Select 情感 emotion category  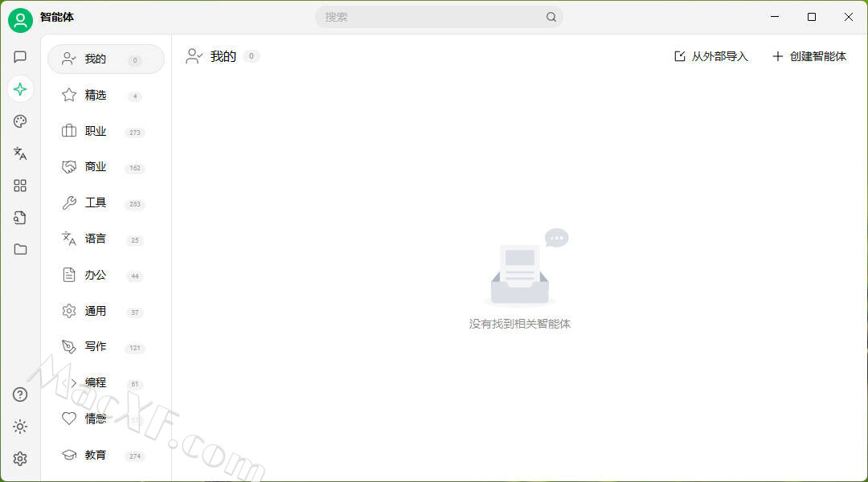tap(106, 419)
